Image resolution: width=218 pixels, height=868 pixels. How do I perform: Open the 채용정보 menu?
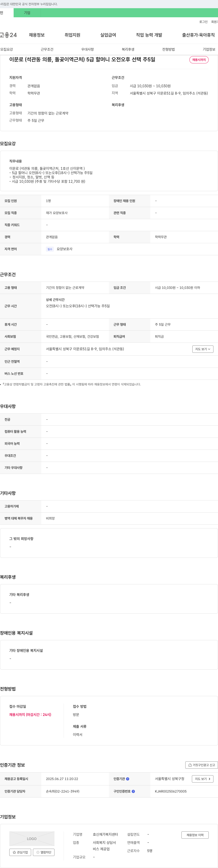tap(37, 35)
